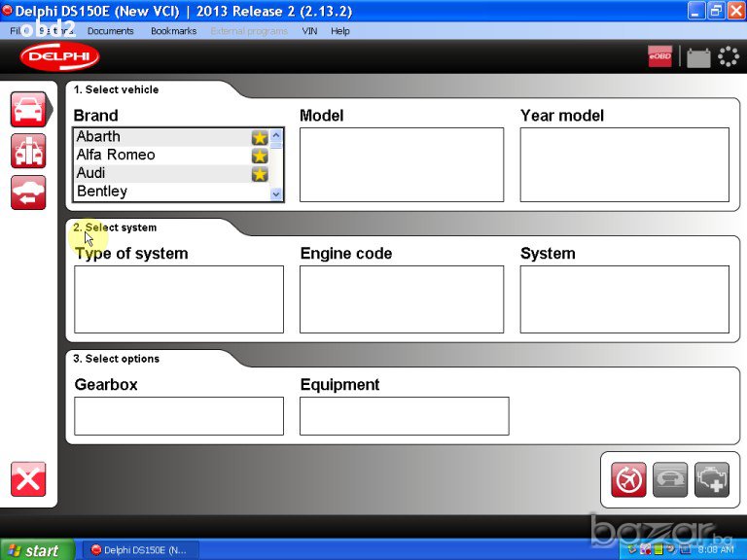The image size is (747, 560).
Task: Click the red flight recorder icon
Action: click(628, 479)
